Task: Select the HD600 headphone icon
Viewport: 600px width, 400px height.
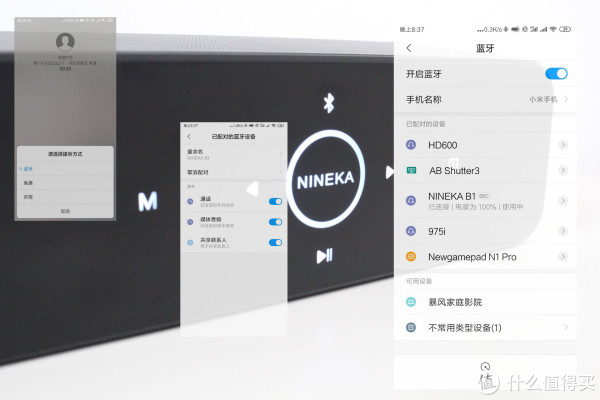Action: [x=411, y=145]
